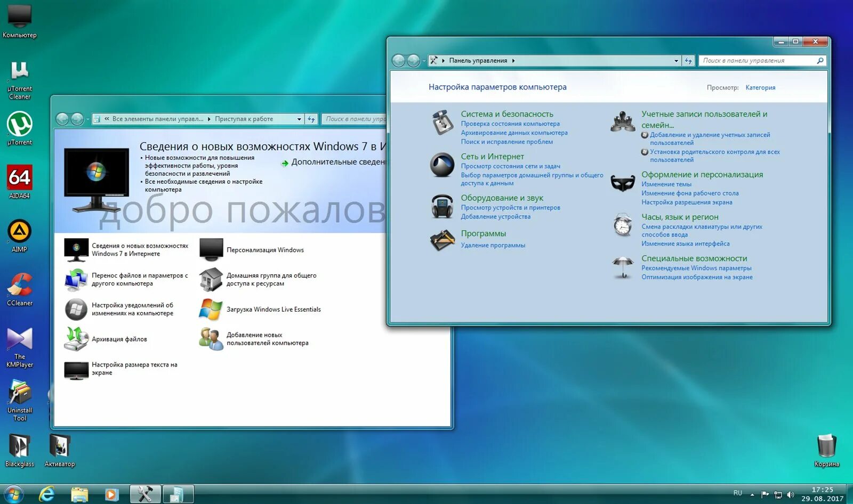Open the Категория view dropdown

coord(760,87)
